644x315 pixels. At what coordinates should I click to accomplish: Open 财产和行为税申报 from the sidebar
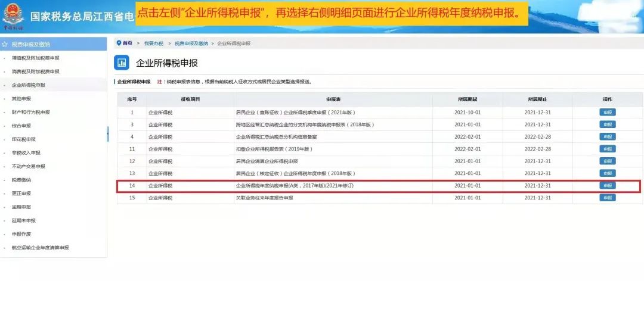click(30, 112)
